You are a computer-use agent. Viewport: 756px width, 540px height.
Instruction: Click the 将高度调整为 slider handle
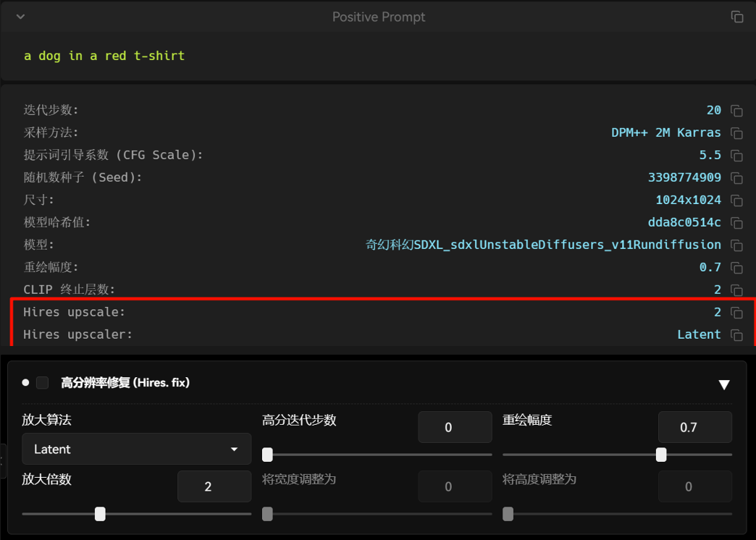(508, 514)
